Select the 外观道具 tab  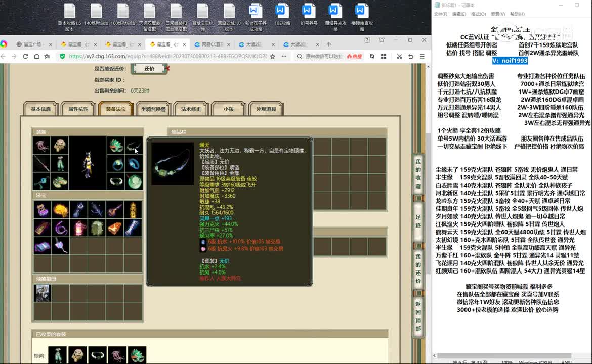pyautogui.click(x=266, y=109)
